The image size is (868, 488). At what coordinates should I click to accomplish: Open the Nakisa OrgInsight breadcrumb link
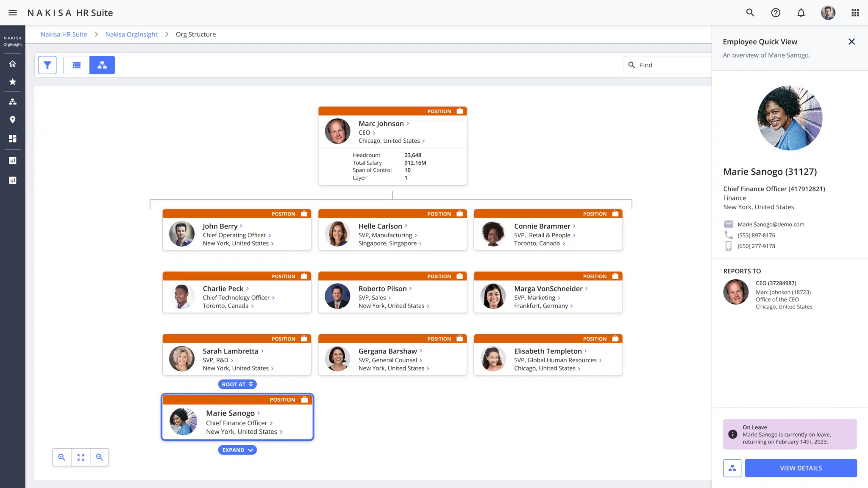[x=131, y=34]
